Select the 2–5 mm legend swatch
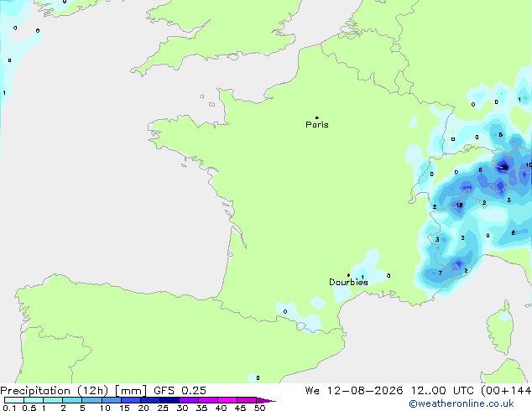Viewport: 532px width, 411px height. click(x=72, y=400)
